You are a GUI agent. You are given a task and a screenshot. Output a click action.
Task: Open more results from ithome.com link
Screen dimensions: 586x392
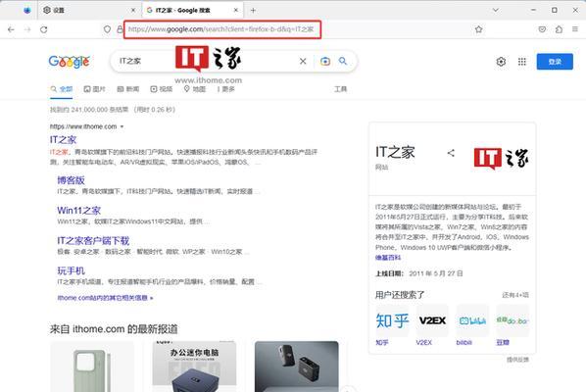[105, 298]
